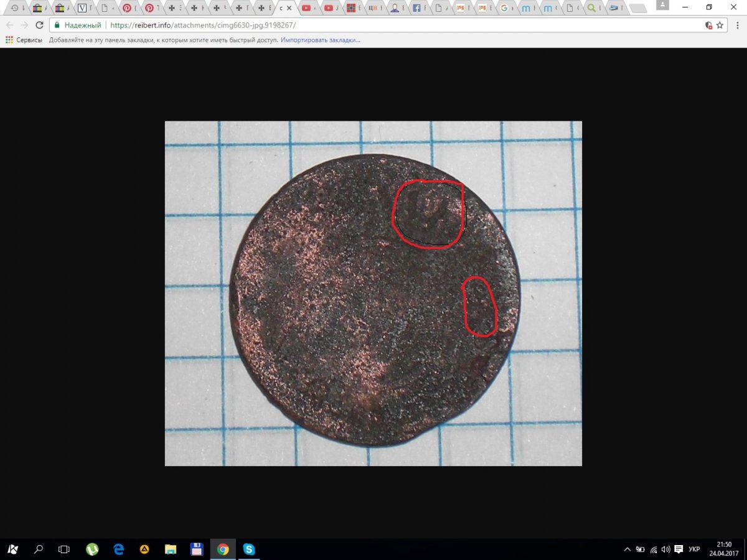Open File Explorer from the taskbar
The image size is (747, 560).
[171, 549]
